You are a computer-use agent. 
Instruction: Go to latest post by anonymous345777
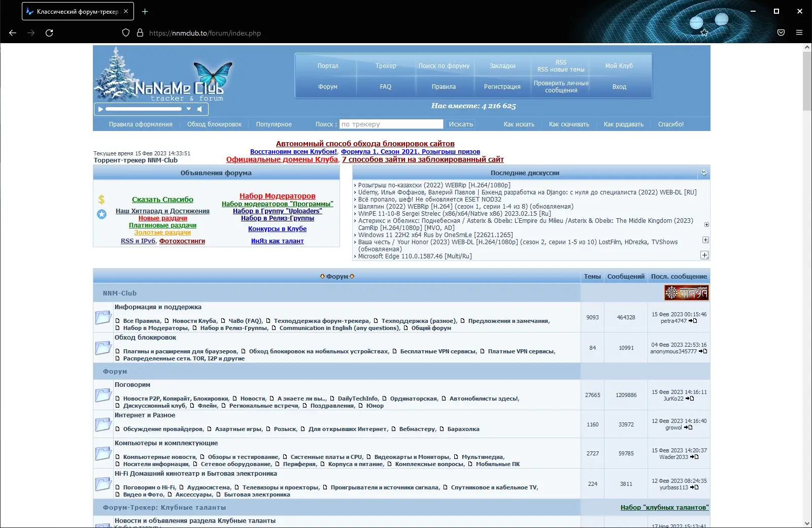703,351
